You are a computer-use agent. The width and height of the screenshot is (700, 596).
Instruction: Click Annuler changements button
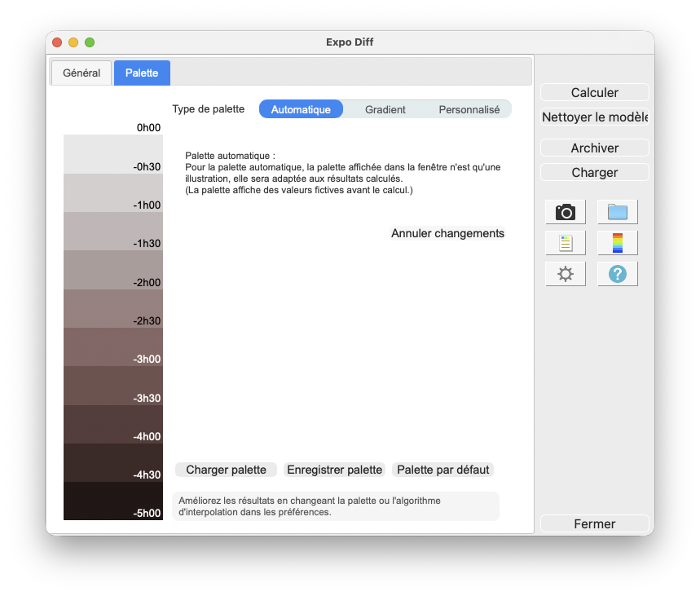447,233
